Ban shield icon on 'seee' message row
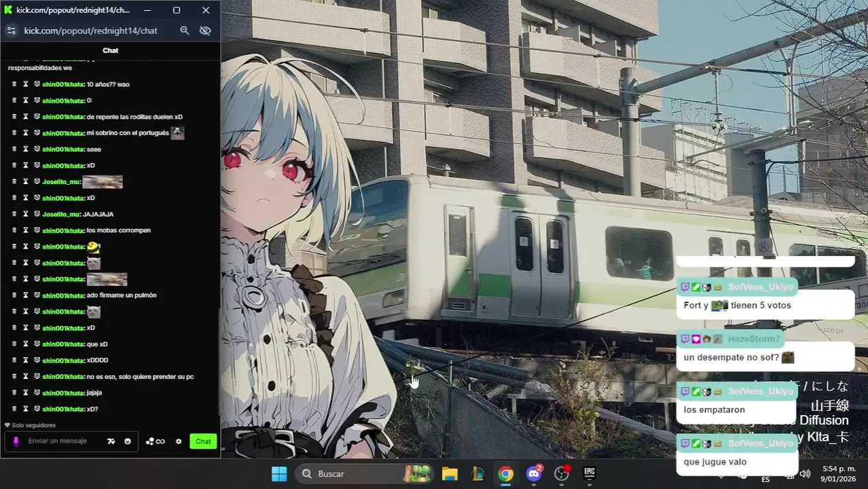Viewport: 868px width, 489px height. (x=37, y=149)
